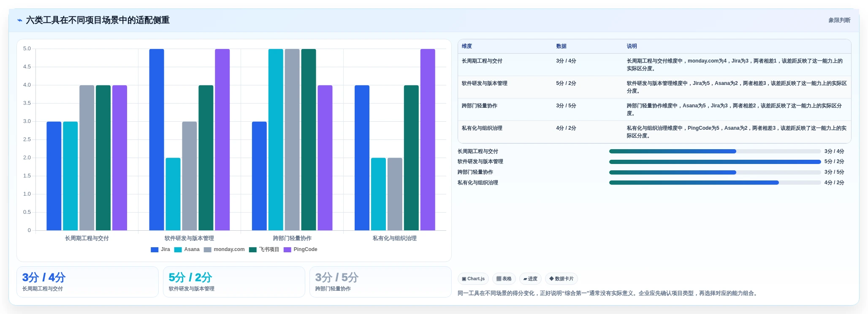Open the 3分 / 5分 data card
Image resolution: width=868 pixels, height=314 pixels.
coord(380,282)
